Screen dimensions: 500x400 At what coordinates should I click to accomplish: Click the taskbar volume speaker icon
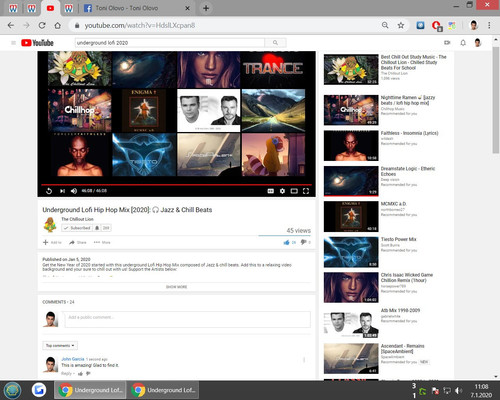(459, 390)
